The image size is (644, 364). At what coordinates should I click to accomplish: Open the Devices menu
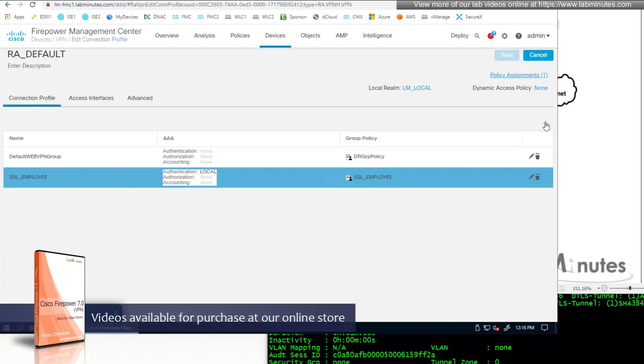(x=275, y=36)
